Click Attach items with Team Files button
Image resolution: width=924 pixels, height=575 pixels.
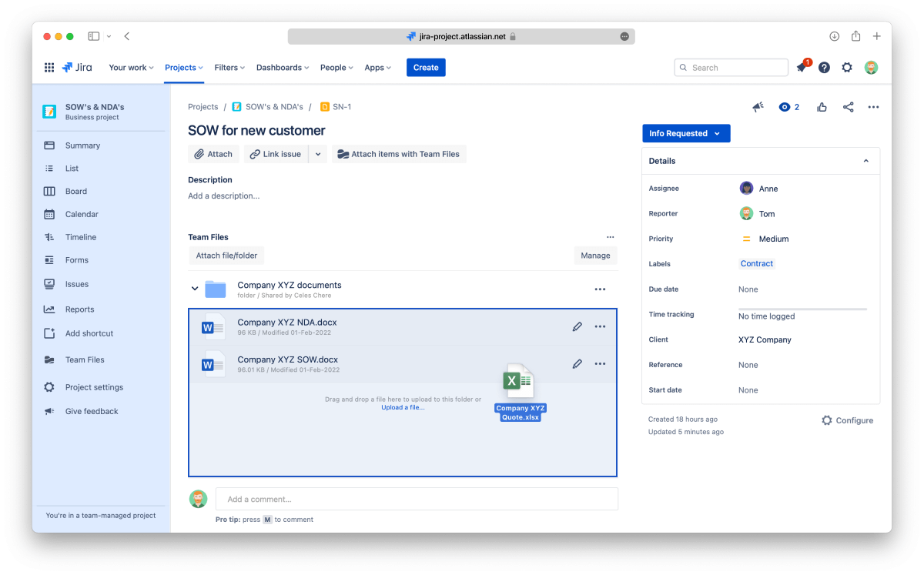(399, 154)
